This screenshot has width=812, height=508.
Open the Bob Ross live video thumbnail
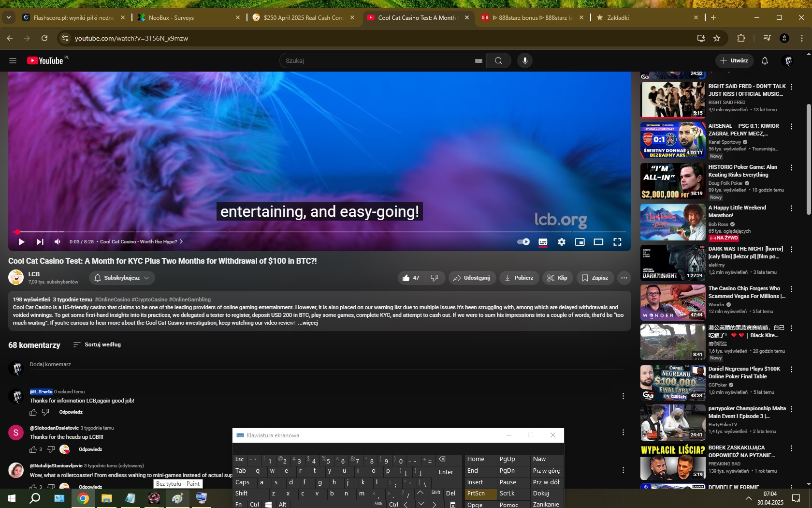[673, 222]
